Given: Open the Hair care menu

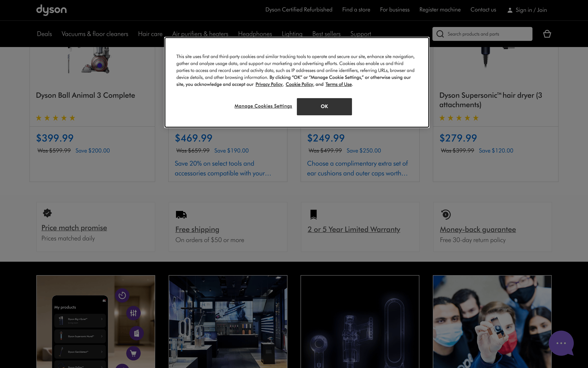Looking at the screenshot, I should point(150,34).
